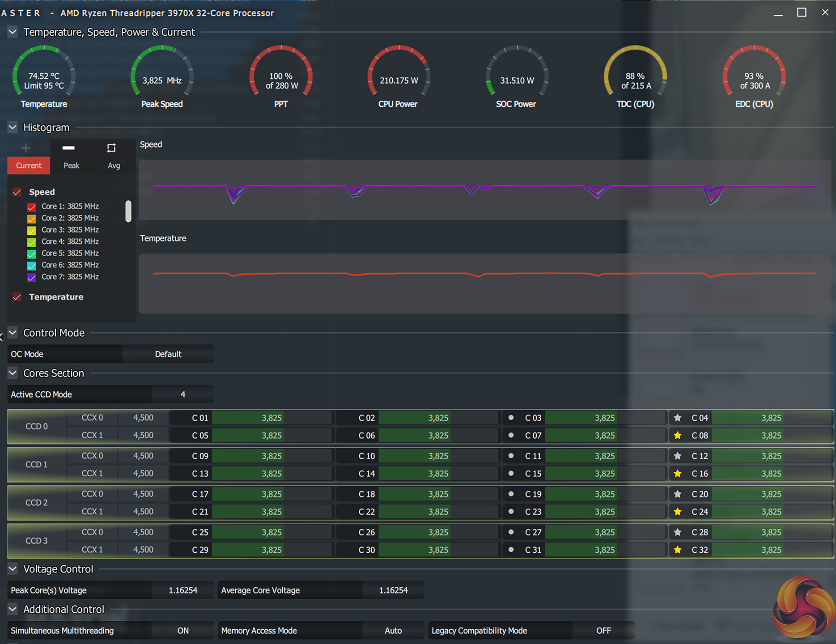Screen dimensions: 836x644
Task: Toggle the Core 6 cyan checkbox
Action: [31, 266]
